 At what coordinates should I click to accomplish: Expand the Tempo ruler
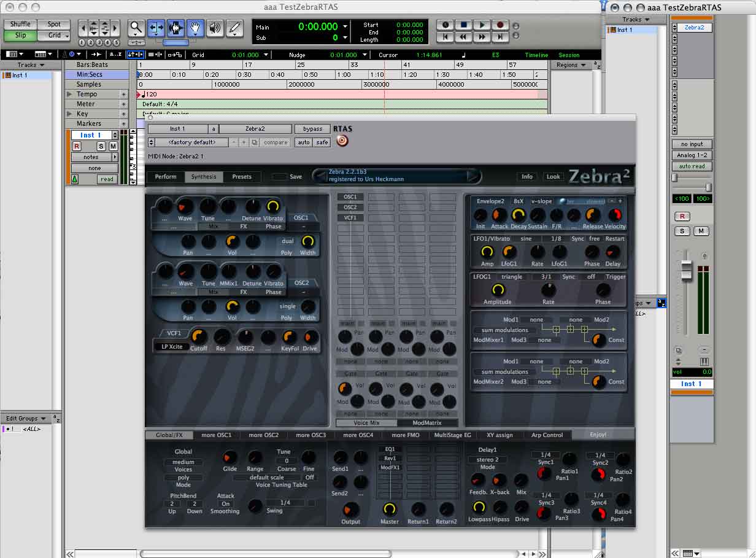pos(69,95)
